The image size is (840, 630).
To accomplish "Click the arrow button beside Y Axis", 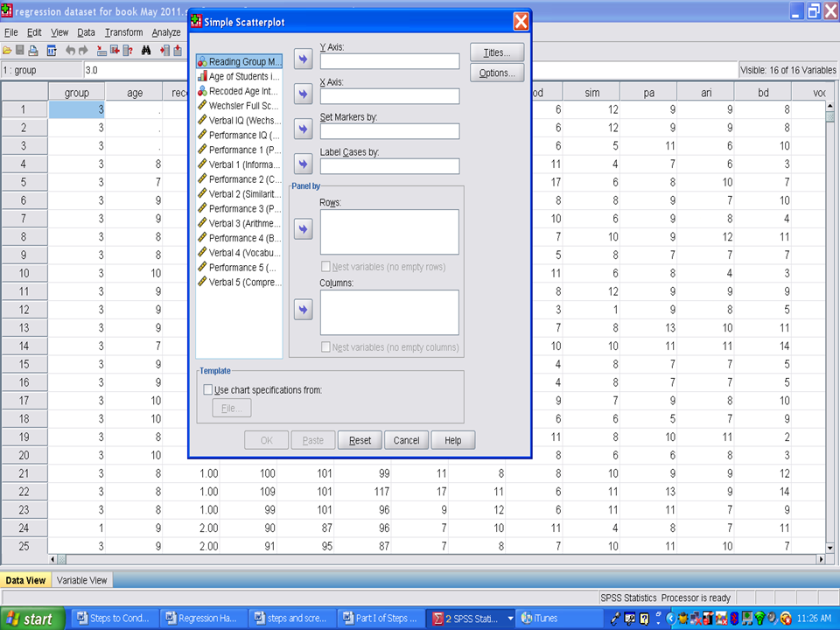I will (303, 59).
